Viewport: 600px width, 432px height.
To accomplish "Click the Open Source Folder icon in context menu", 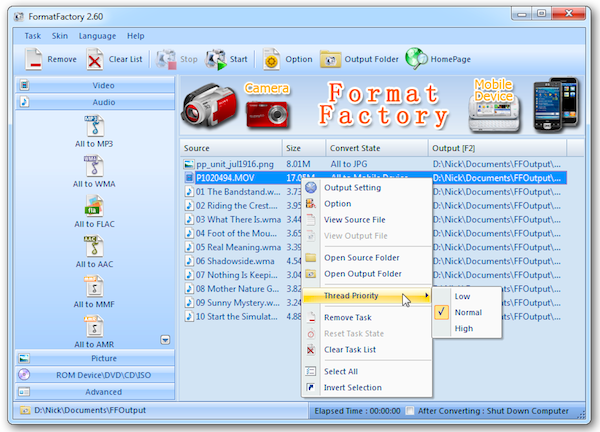I will coord(311,258).
